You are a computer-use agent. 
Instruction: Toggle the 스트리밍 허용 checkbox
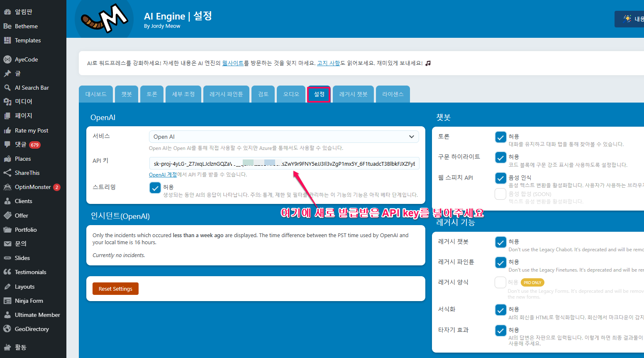[155, 188]
